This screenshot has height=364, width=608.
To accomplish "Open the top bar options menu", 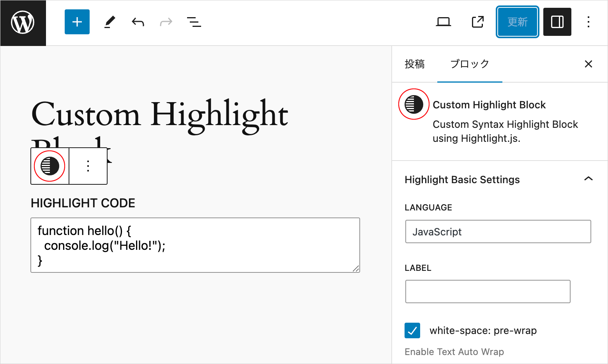I will click(x=588, y=22).
